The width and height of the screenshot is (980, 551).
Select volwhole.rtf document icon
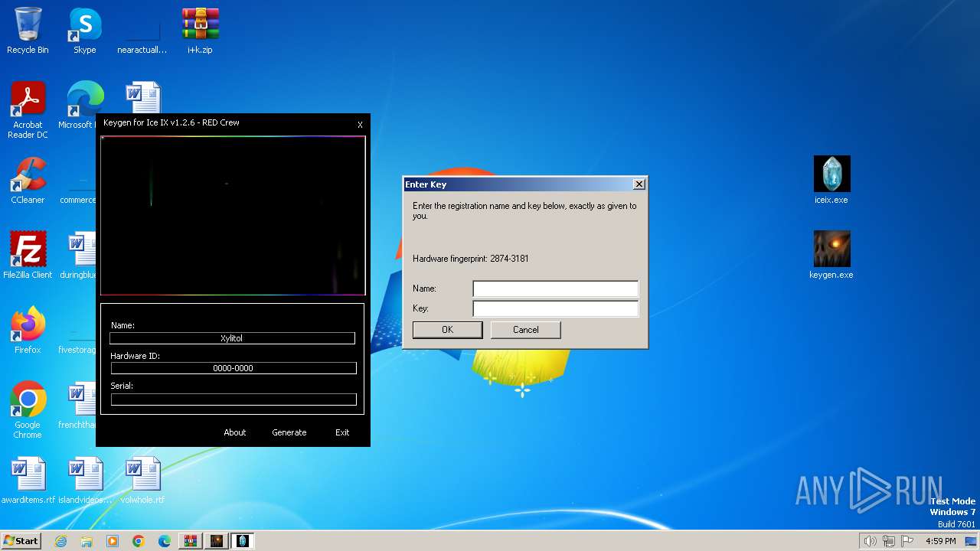click(142, 481)
